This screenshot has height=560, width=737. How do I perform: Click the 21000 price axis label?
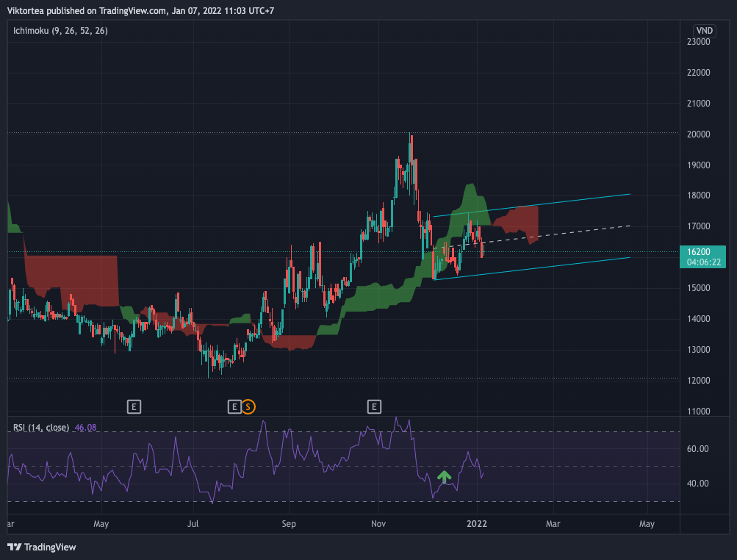point(699,104)
